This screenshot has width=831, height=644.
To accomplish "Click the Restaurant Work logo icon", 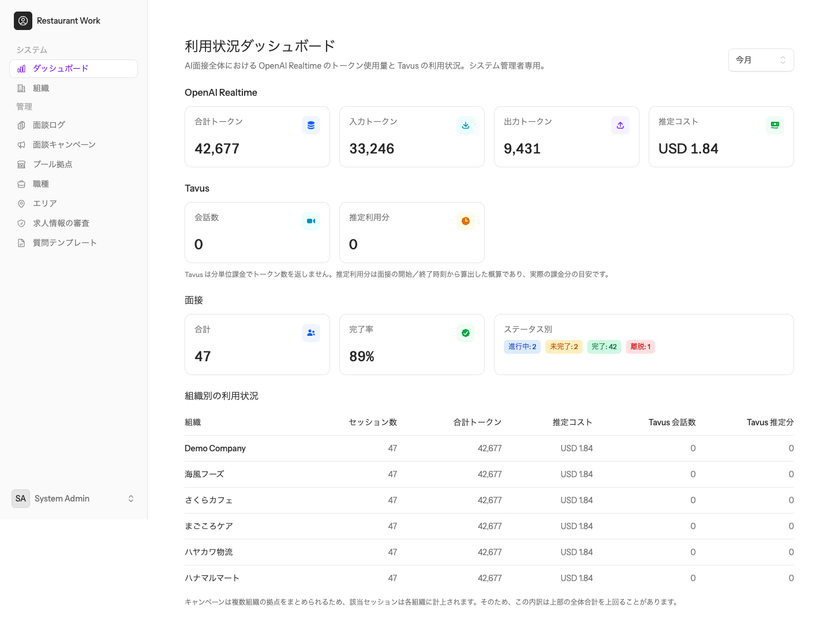I will tap(23, 21).
